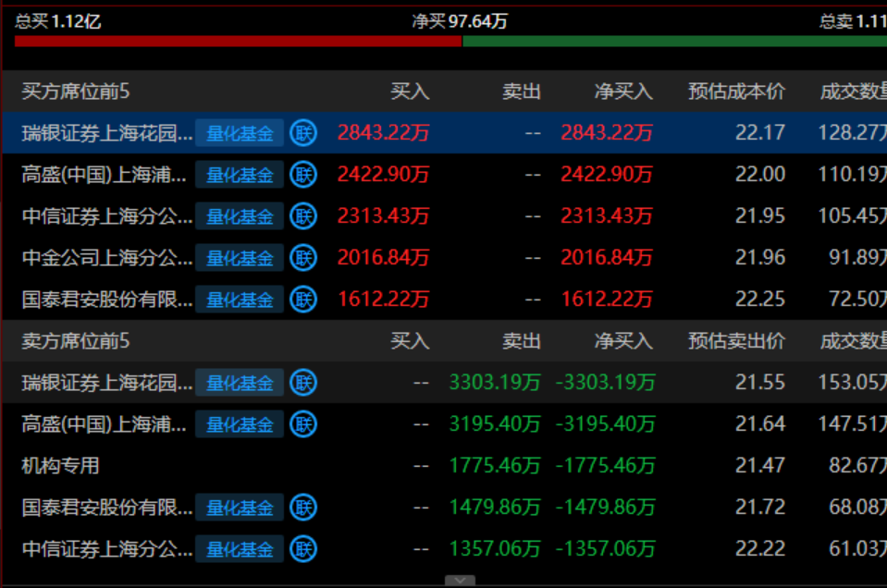
Task: Click sell amount 3303.19万 in 卖出 column
Action: click(495, 382)
